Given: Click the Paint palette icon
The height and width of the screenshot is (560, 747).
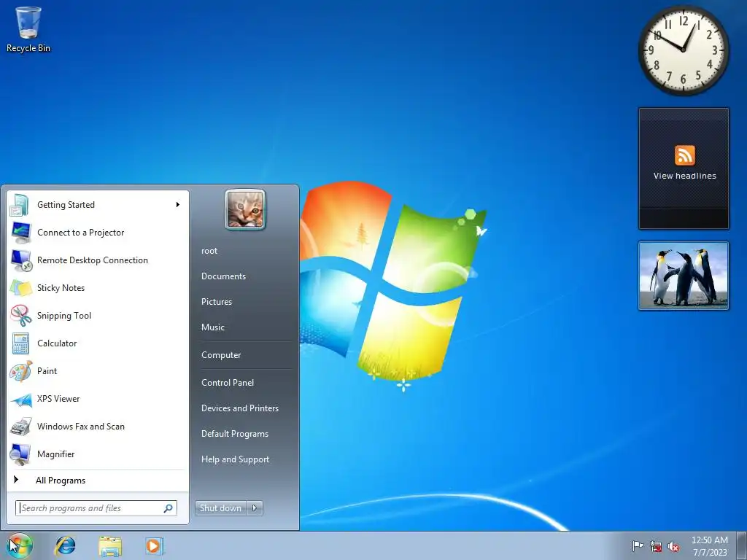Looking at the screenshot, I should pos(20,371).
